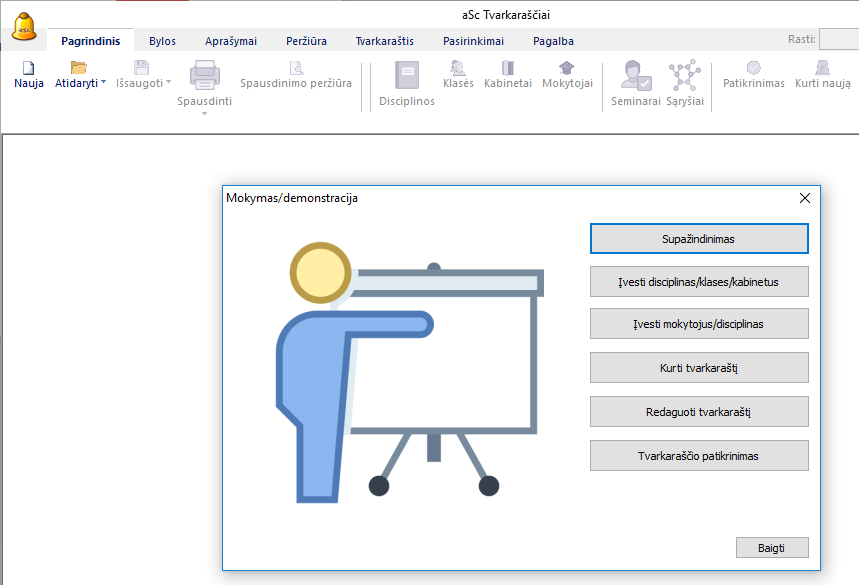This screenshot has width=859, height=585.
Task: Switch to the Pagalba tab
Action: pos(553,41)
